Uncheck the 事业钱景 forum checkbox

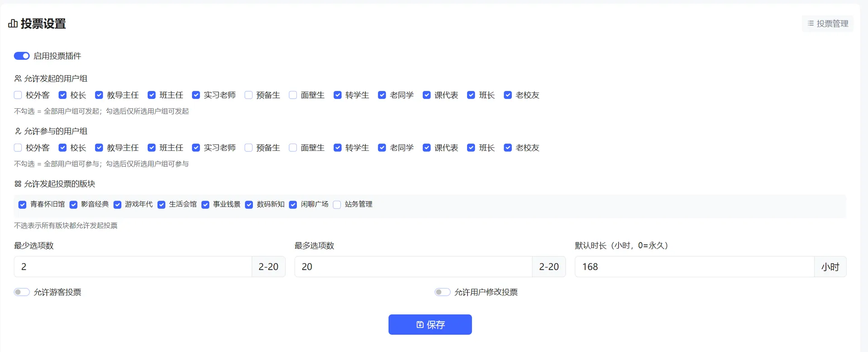click(205, 205)
